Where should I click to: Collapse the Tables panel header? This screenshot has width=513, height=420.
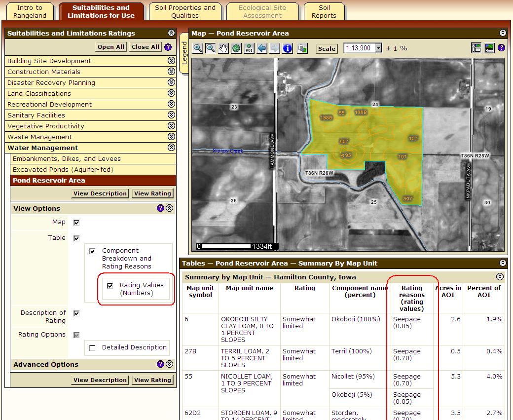click(x=503, y=263)
